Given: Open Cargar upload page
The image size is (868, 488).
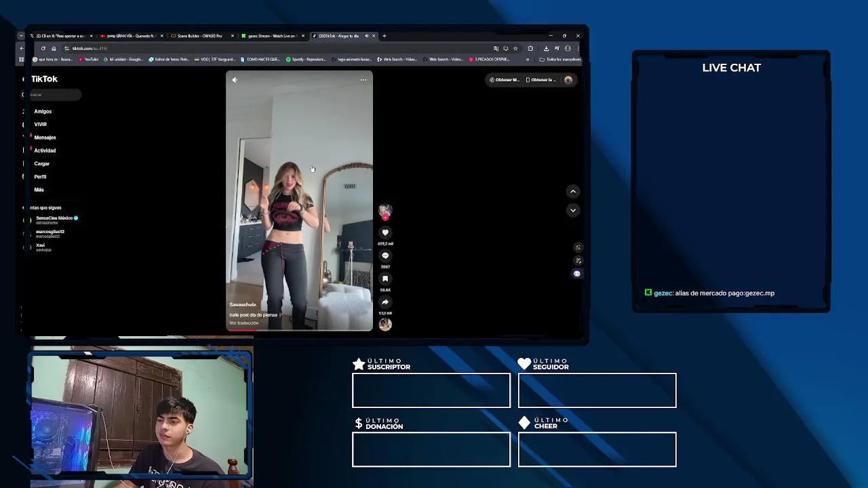Looking at the screenshot, I should point(42,163).
